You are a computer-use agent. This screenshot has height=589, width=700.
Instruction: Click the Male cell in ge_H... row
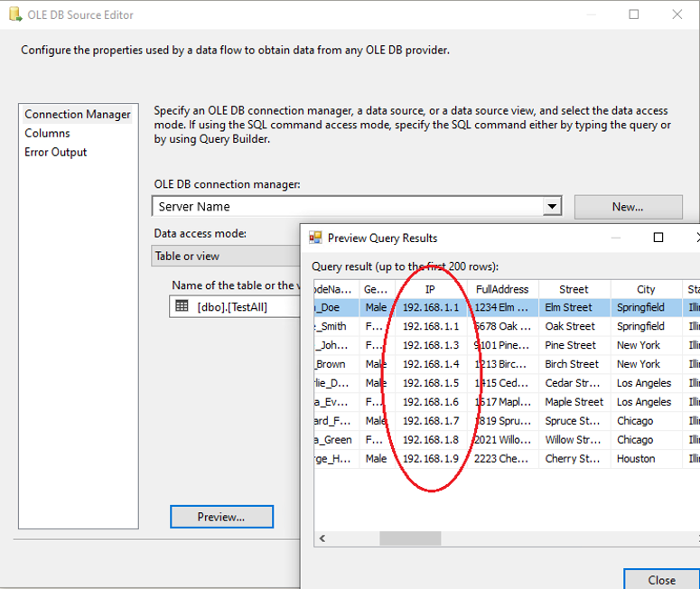pos(377,459)
